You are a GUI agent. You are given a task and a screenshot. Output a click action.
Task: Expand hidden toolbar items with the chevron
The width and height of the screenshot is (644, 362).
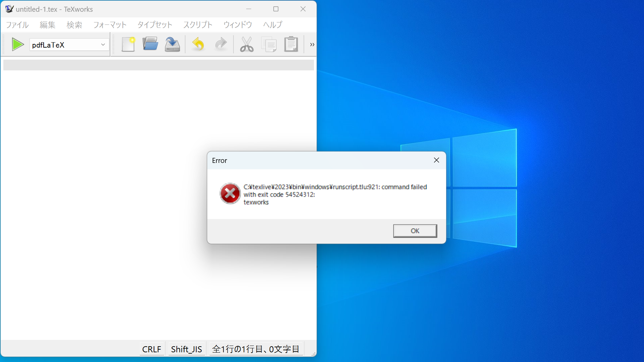pos(312,45)
